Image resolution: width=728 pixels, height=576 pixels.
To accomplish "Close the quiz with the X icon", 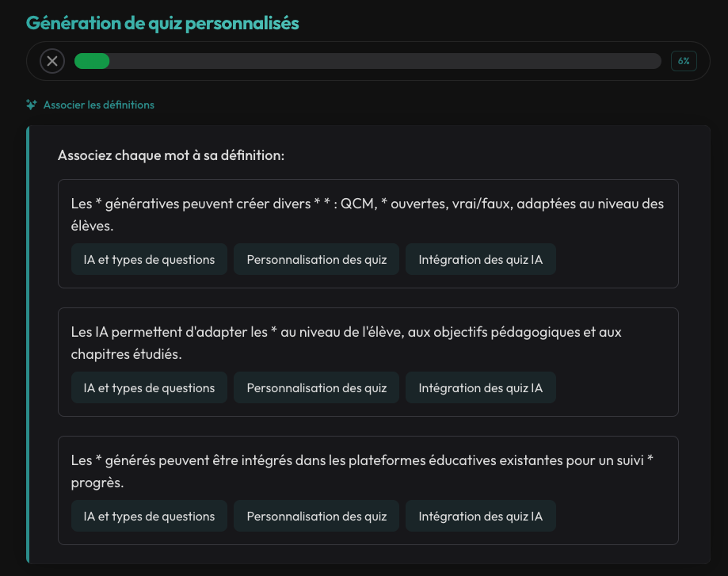I will tap(52, 61).
